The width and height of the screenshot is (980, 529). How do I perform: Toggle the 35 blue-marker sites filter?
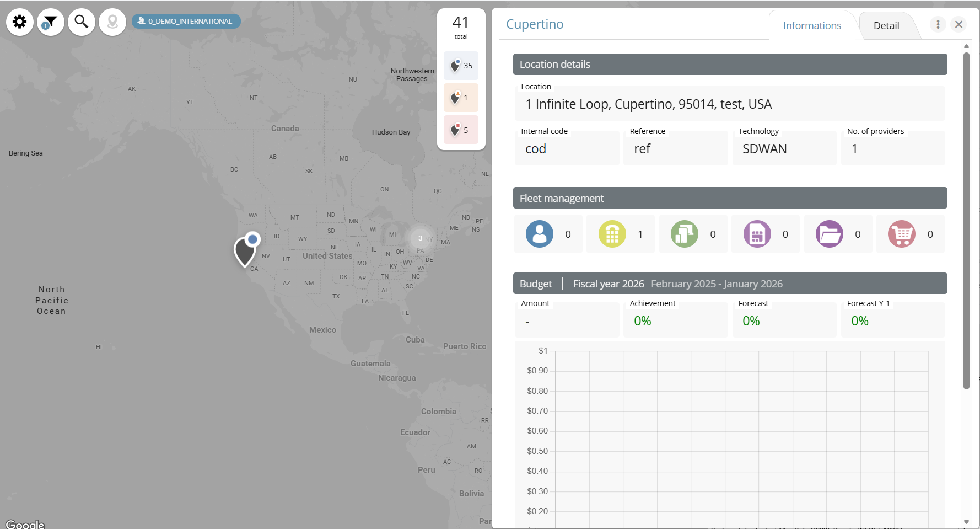click(x=461, y=66)
